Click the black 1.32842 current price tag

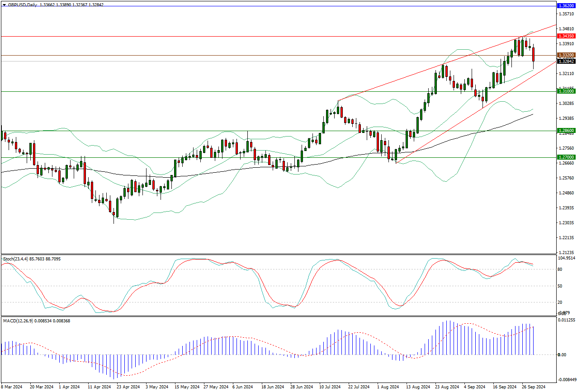(566, 61)
